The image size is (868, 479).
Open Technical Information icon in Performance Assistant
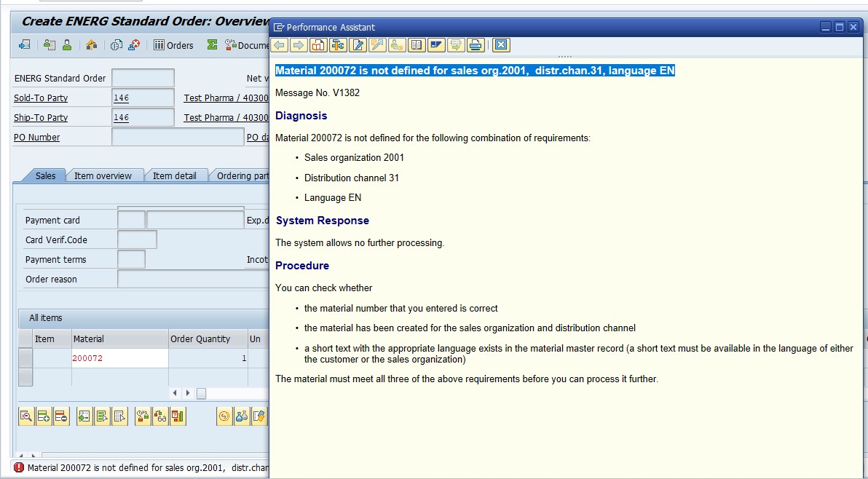coord(338,45)
